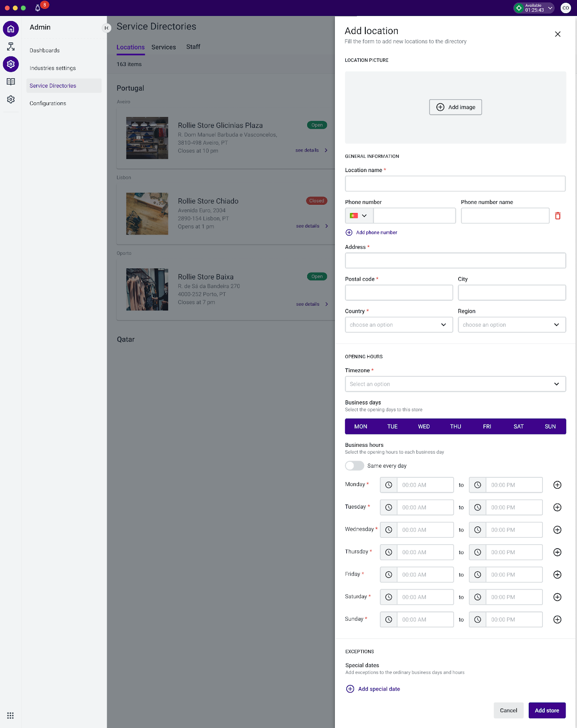Click the Rollie Store Chiado thumbnail
577x728 pixels.
(147, 214)
